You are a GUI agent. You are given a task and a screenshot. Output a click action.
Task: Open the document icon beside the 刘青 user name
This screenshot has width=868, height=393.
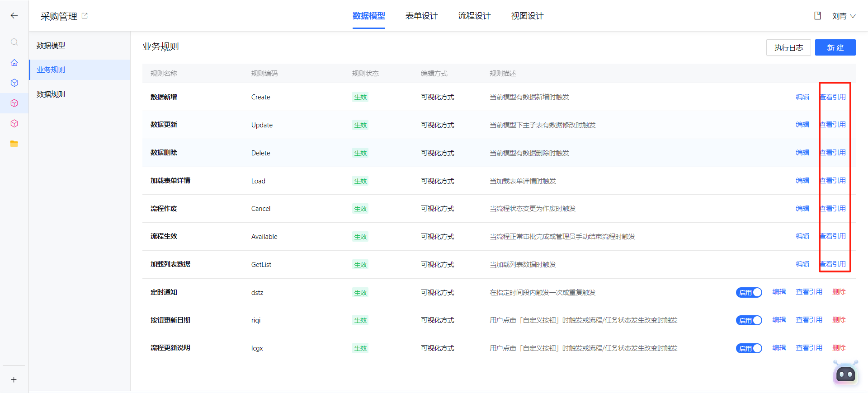coord(817,16)
